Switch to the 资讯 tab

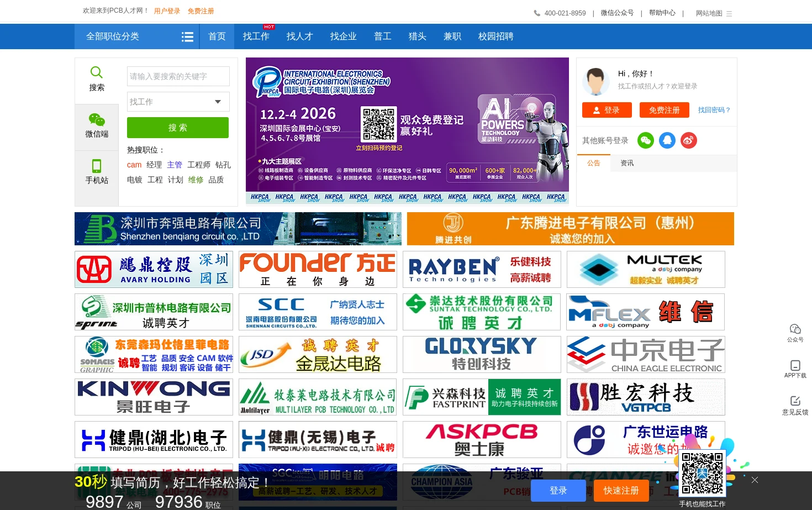coord(627,163)
